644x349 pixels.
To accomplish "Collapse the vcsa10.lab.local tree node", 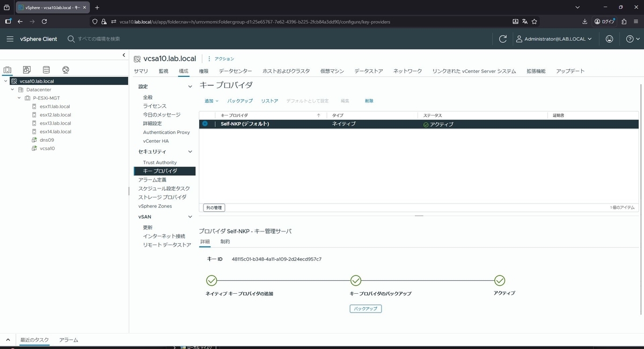I will [x=5, y=81].
